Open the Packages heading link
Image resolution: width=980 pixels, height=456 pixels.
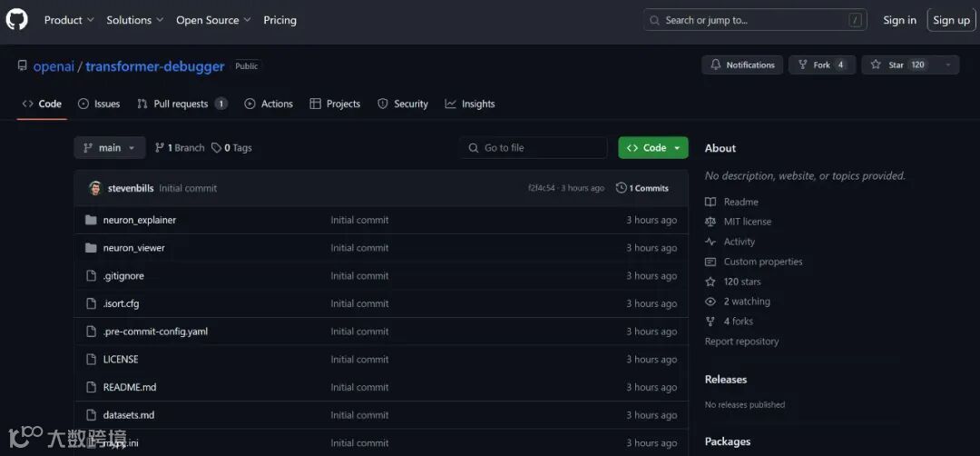pyautogui.click(x=728, y=441)
